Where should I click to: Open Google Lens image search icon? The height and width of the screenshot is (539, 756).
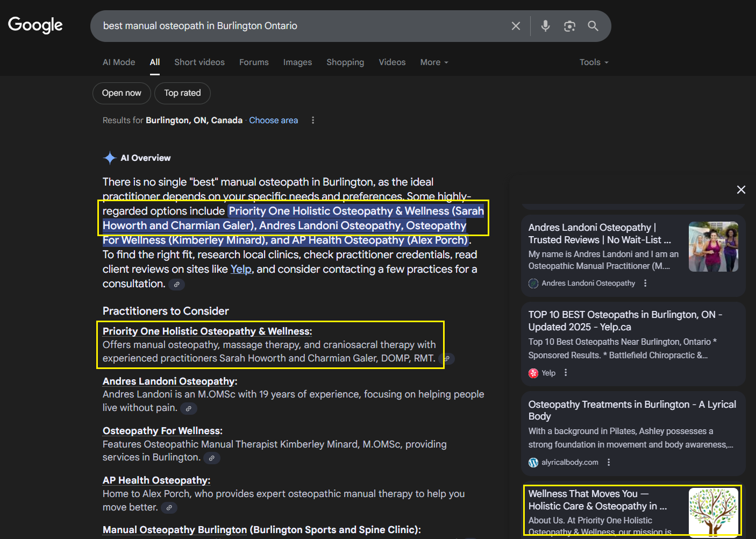569,26
